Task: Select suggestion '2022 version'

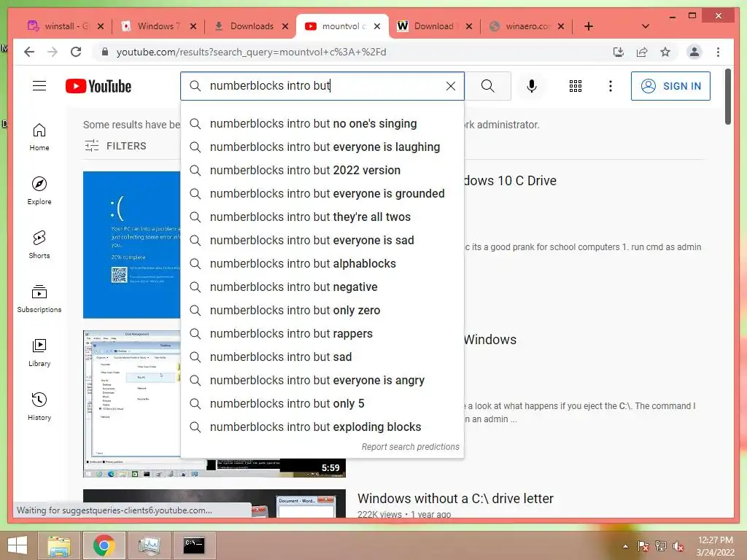Action: (322, 171)
